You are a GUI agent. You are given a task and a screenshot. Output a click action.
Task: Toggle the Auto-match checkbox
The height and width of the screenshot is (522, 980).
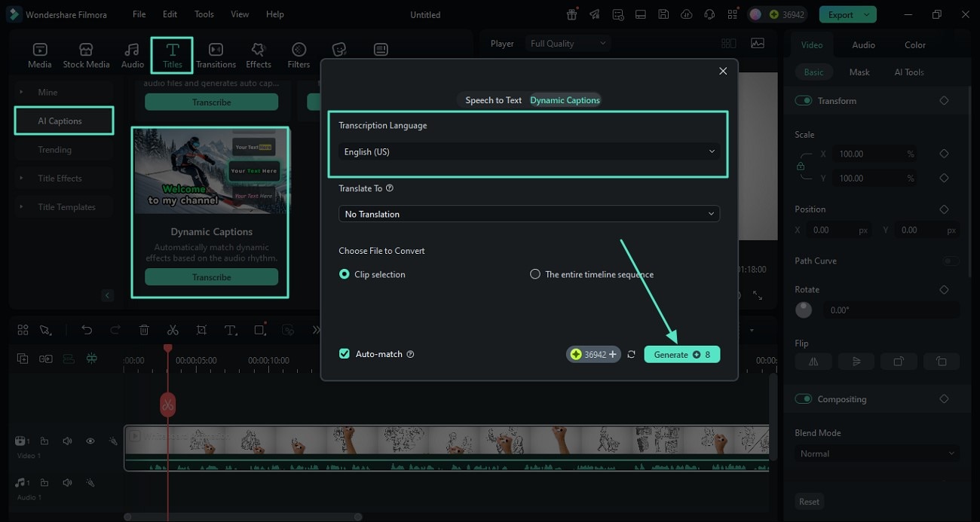(x=345, y=354)
